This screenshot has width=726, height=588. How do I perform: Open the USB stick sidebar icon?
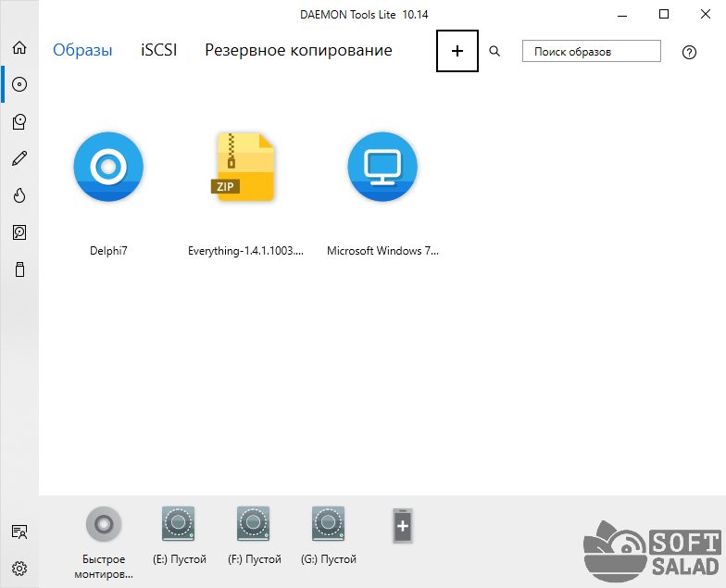coord(19,269)
